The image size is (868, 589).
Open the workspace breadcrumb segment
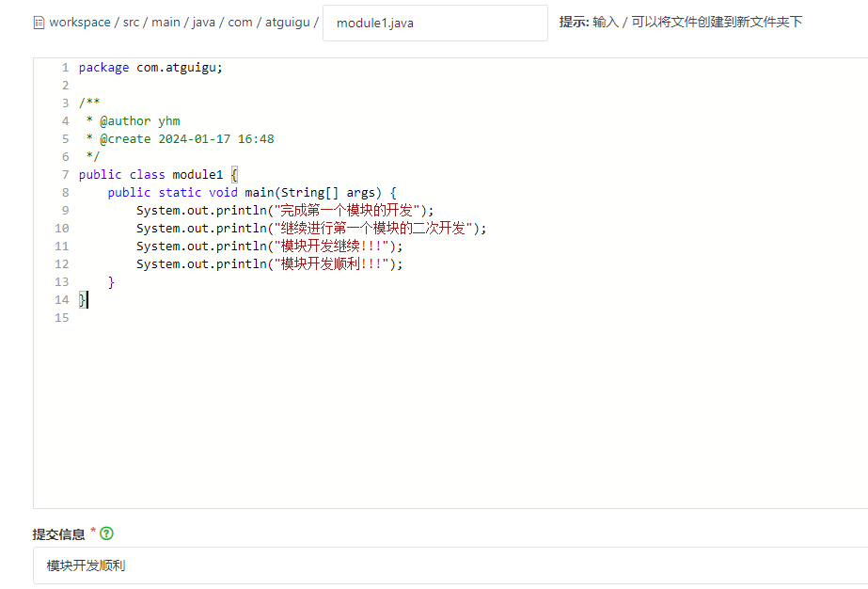point(80,23)
